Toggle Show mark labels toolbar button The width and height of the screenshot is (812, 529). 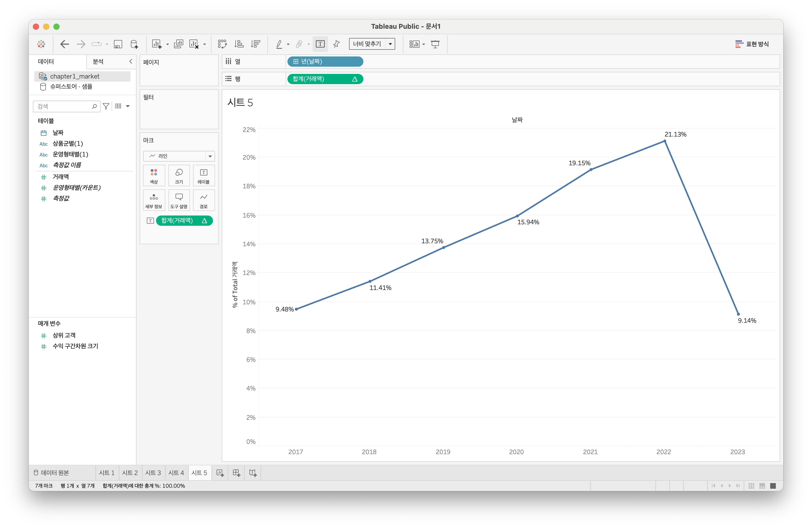point(320,44)
